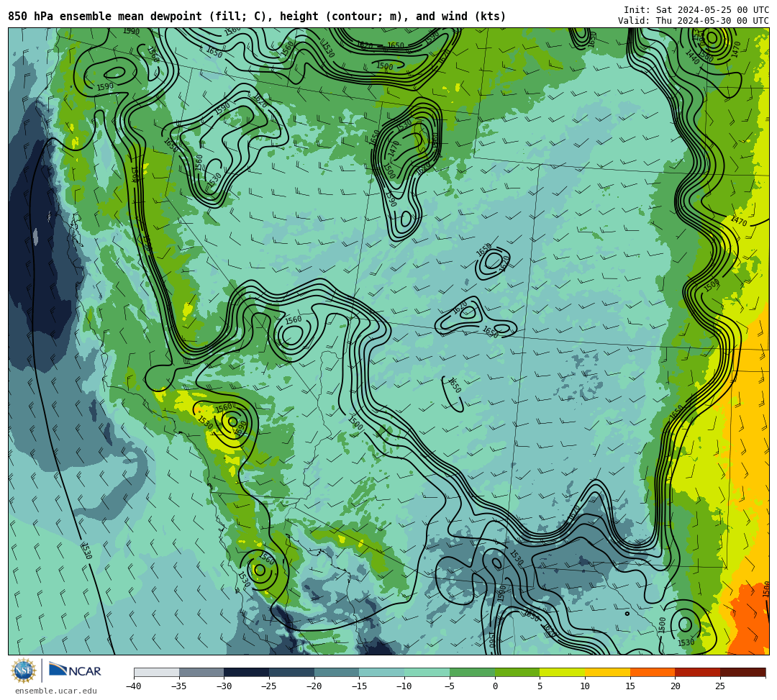Click the 5 colorbar tick label
777x700 pixels.
[540, 686]
